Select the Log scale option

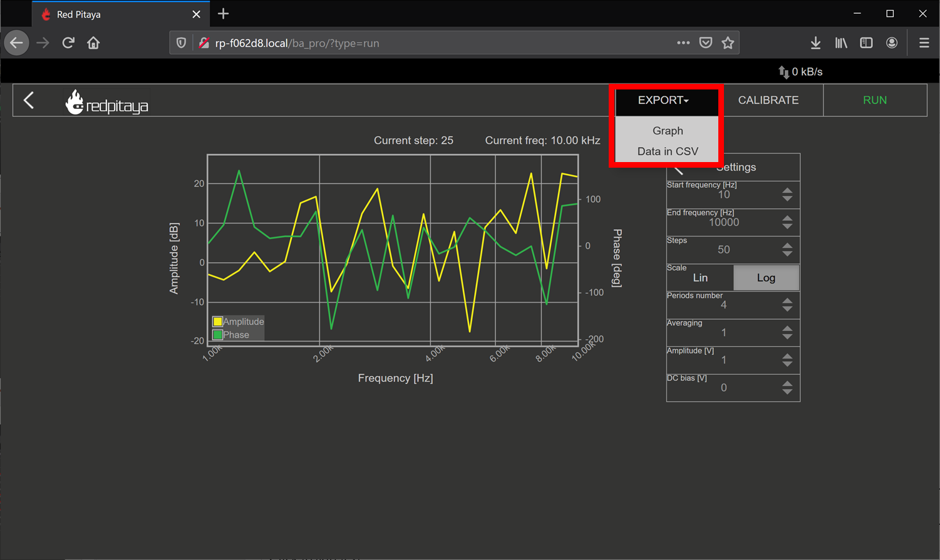click(x=766, y=278)
